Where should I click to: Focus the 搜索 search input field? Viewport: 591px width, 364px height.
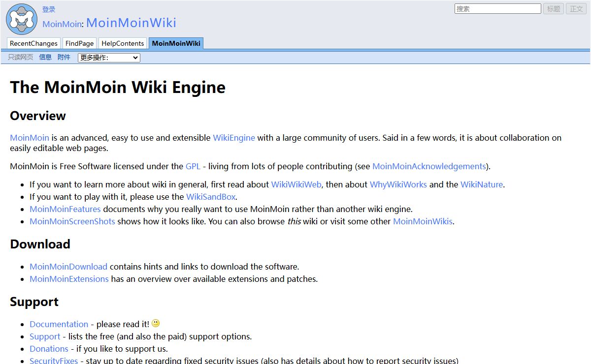(x=497, y=9)
